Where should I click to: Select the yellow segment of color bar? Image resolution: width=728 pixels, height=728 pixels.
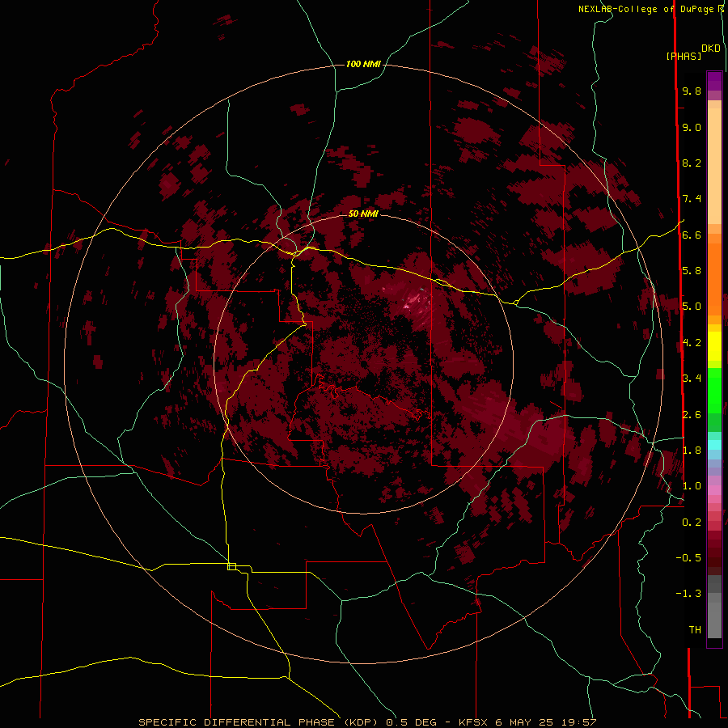coord(714,346)
